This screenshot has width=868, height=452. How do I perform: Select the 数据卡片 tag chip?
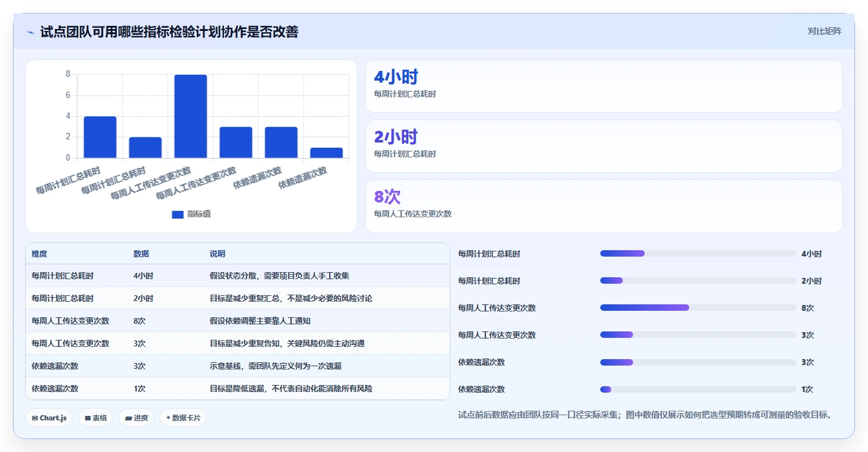pos(183,418)
